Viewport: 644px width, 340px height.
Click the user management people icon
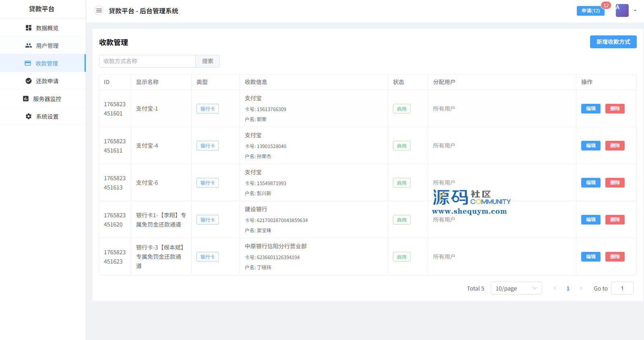(x=29, y=45)
